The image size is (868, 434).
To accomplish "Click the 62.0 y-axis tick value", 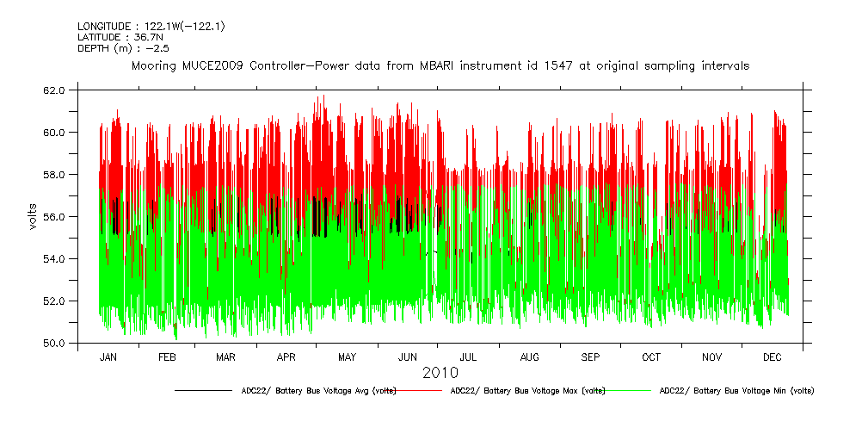I will (x=54, y=90).
